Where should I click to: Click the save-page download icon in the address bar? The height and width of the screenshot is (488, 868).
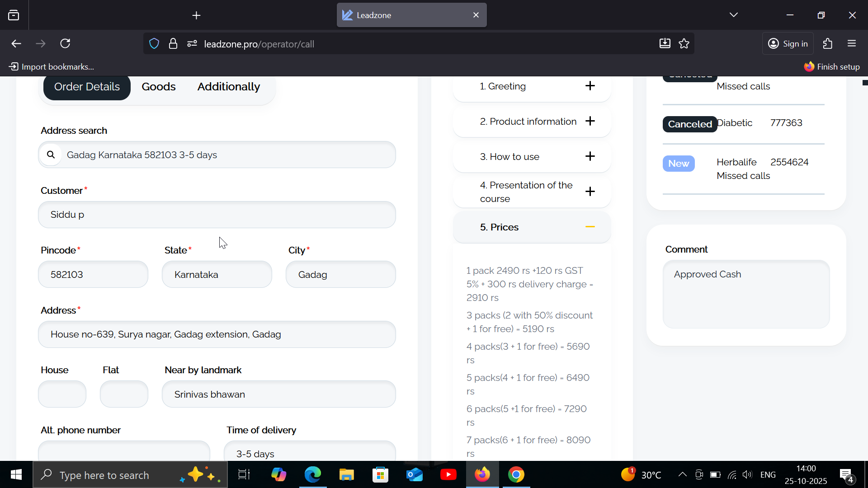pyautogui.click(x=665, y=44)
